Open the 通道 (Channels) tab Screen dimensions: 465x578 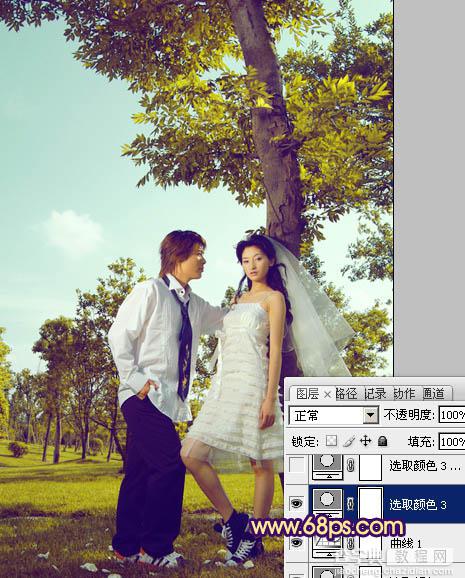pyautogui.click(x=433, y=394)
